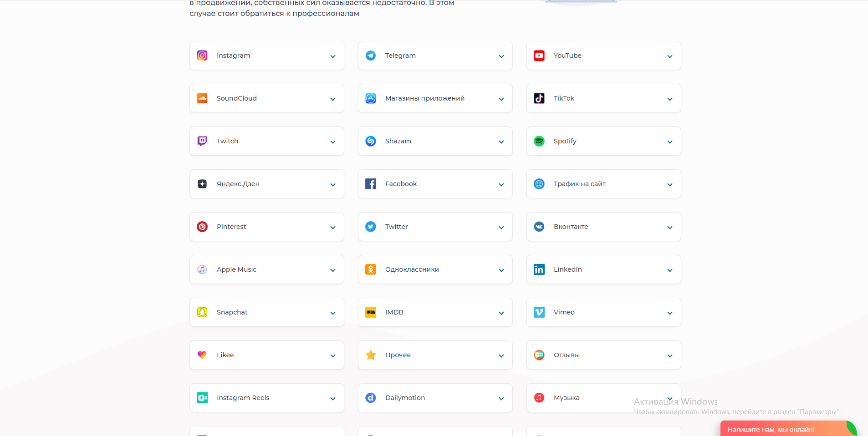
Task: Click the red YouTube play icon
Action: point(539,56)
